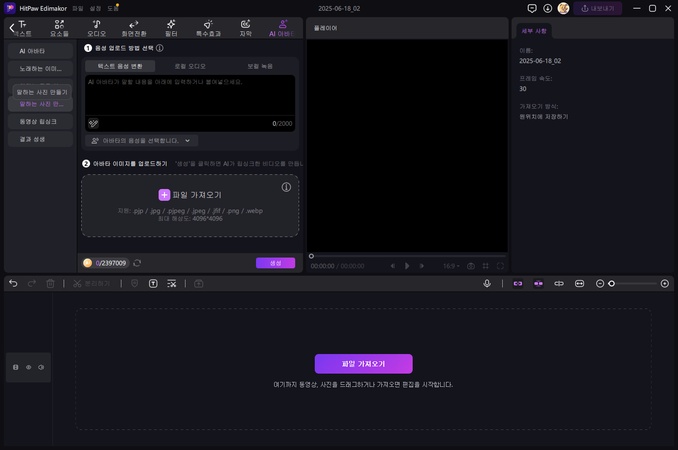Image resolution: width=678 pixels, height=450 pixels.
Task: Click the avatar speech text input area
Action: [x=190, y=95]
